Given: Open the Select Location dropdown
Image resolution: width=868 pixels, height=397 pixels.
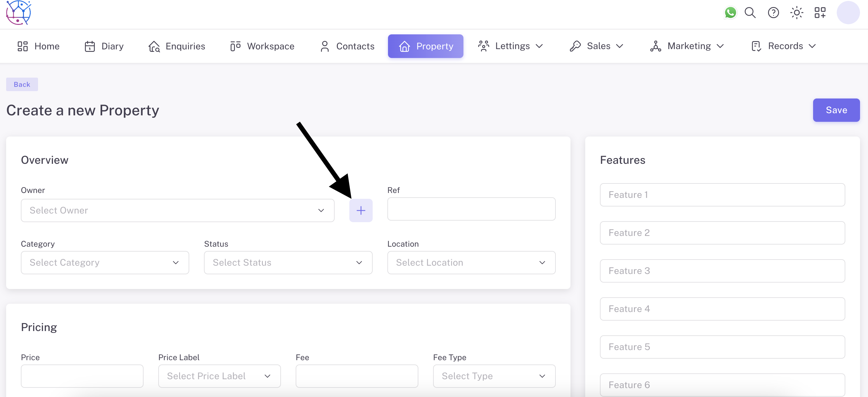Looking at the screenshot, I should pos(471,263).
